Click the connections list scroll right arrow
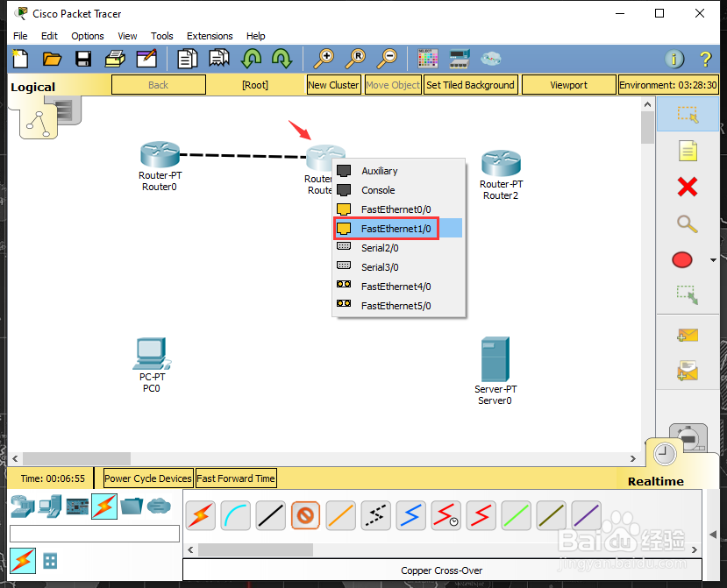Viewport: 727px width, 588px height. 694,550
